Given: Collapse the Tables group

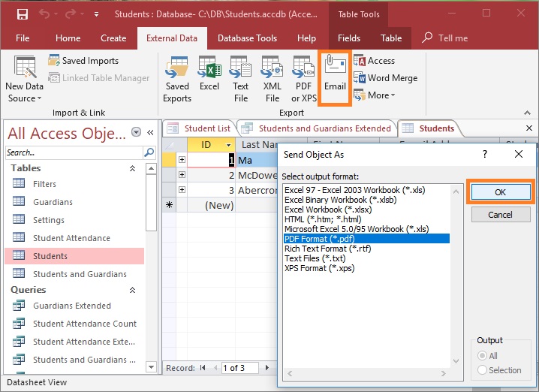Looking at the screenshot, I should 132,168.
